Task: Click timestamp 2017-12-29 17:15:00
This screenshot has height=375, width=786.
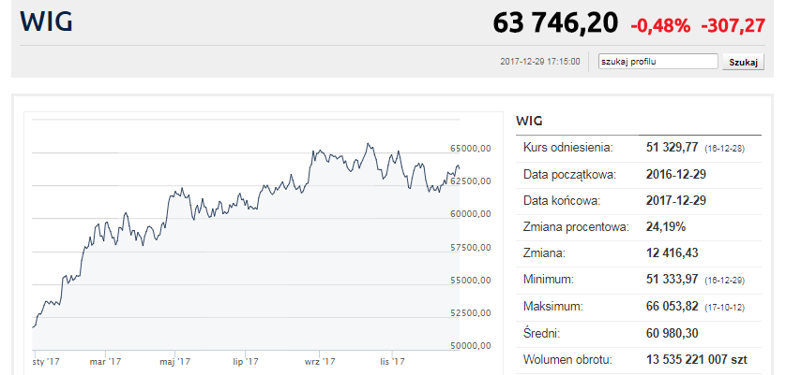Action: pyautogui.click(x=540, y=62)
